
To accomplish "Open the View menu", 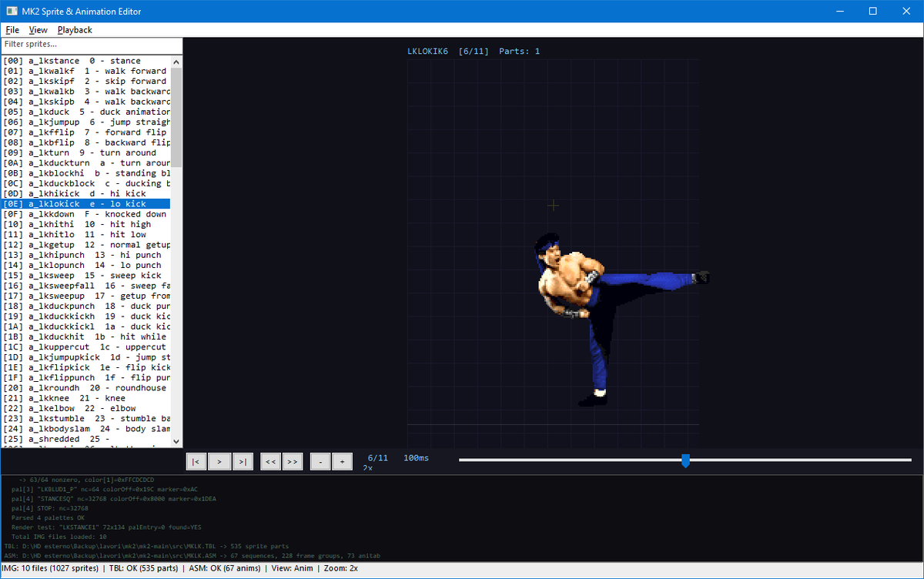I will tap(38, 30).
